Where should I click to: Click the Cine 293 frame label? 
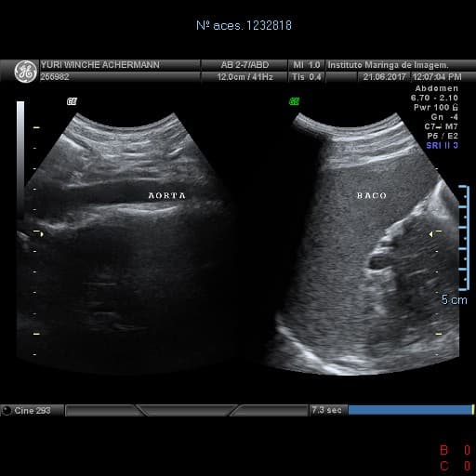pos(33,411)
